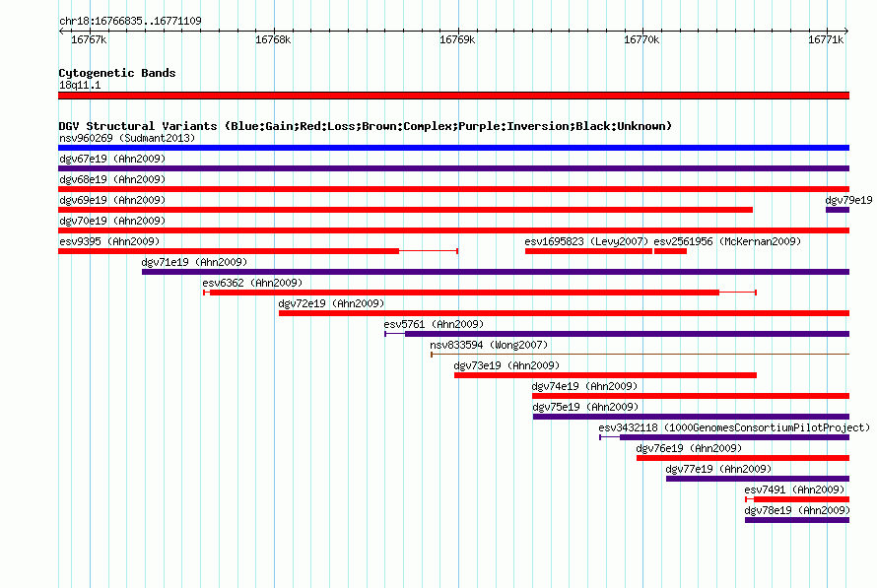Click the chr18:16766835..16771109 coordinate label

click(130, 21)
